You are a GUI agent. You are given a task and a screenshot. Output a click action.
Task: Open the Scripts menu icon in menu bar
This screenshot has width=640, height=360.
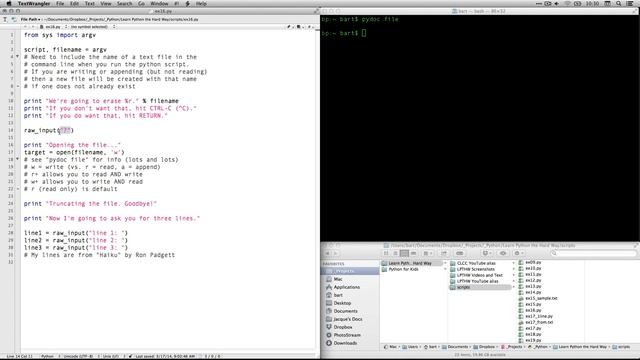[188, 3]
